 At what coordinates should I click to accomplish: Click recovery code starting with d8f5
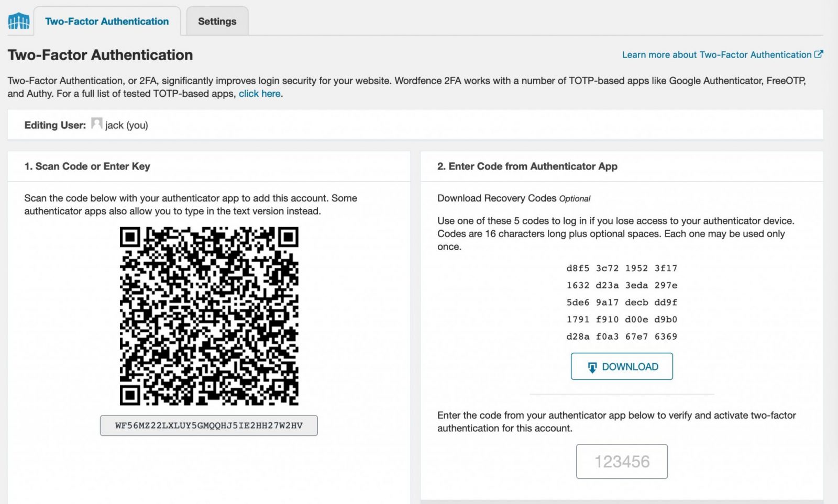tap(622, 268)
